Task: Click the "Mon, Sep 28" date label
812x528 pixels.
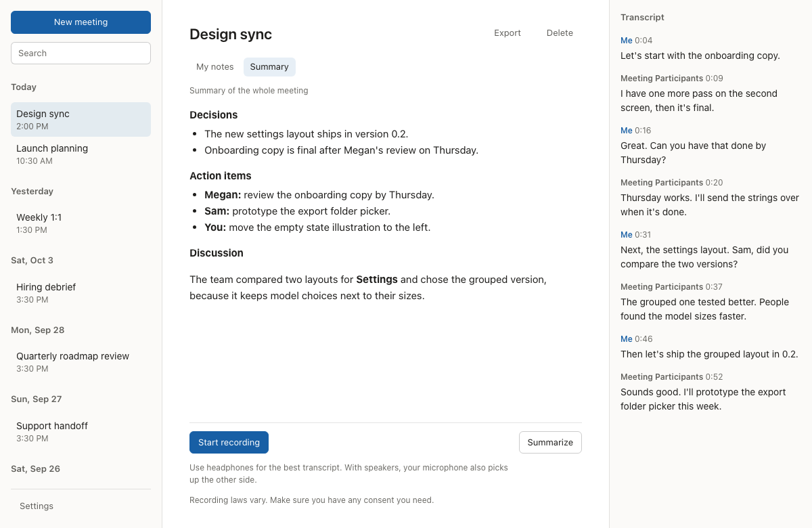Action: (38, 330)
